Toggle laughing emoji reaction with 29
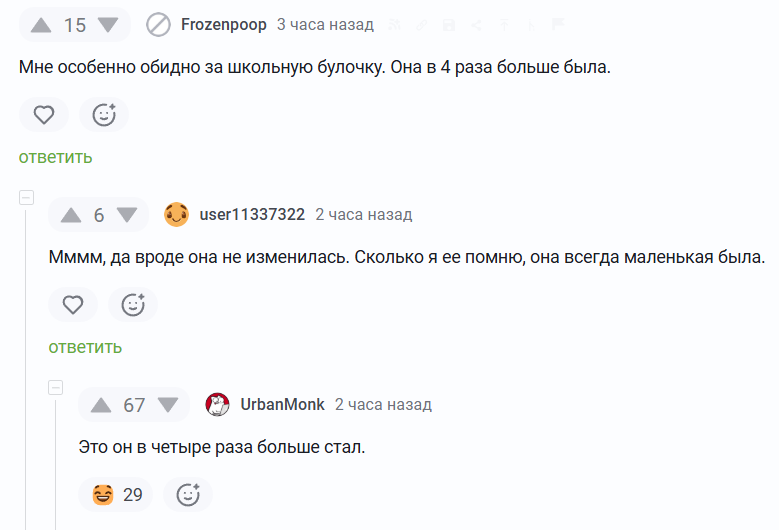779x530 pixels. click(x=115, y=495)
